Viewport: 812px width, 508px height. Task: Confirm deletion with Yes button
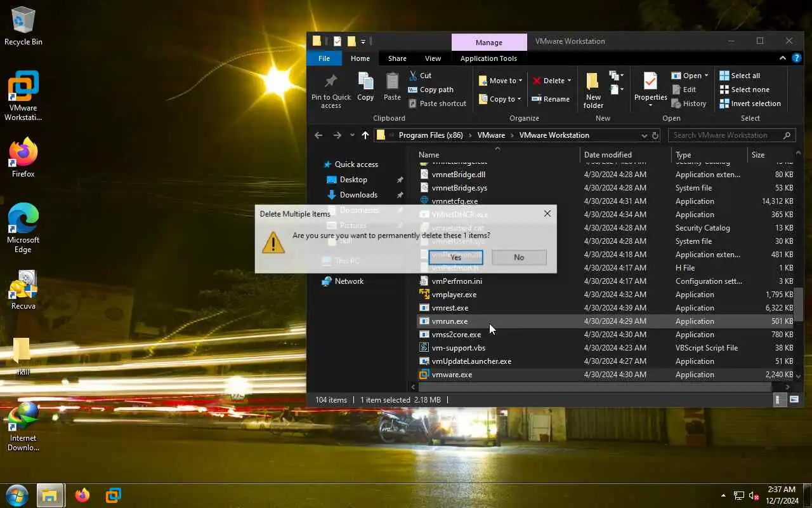pos(455,257)
